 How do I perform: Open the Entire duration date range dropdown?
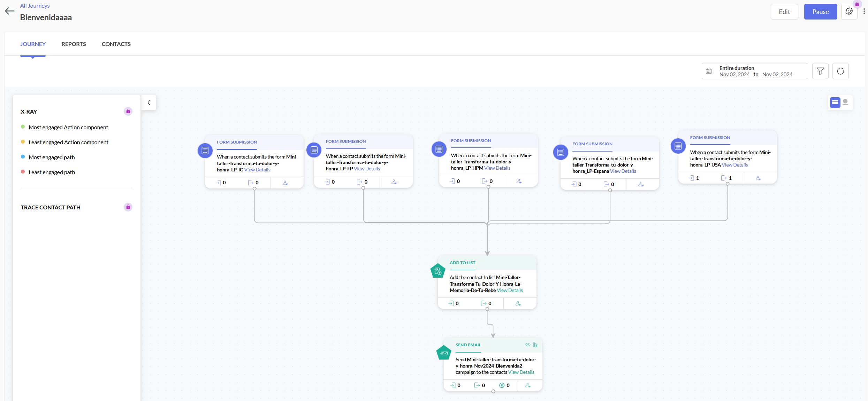(754, 71)
